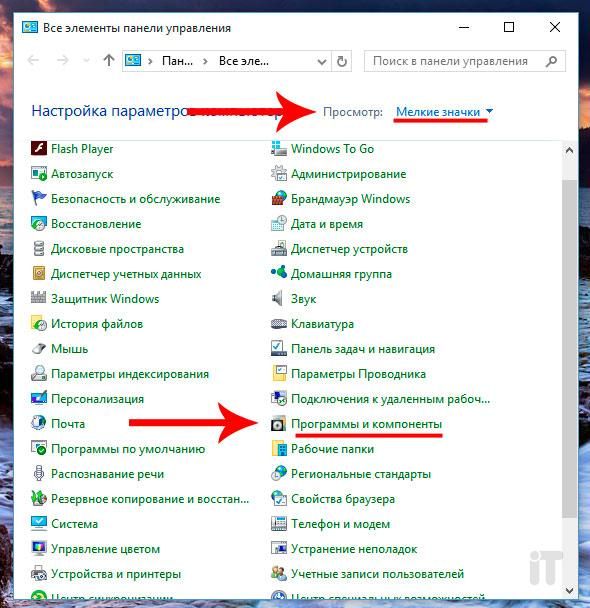
Task: Open the Клавиатура link
Action: pyautogui.click(x=322, y=324)
